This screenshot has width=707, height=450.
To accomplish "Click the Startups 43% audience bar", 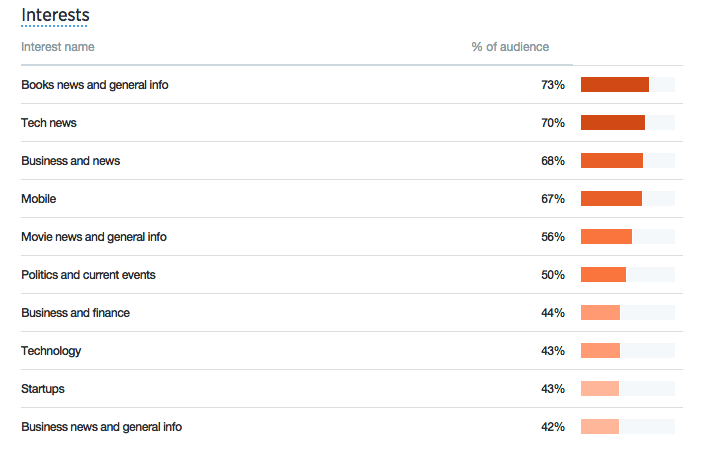I will (x=600, y=389).
